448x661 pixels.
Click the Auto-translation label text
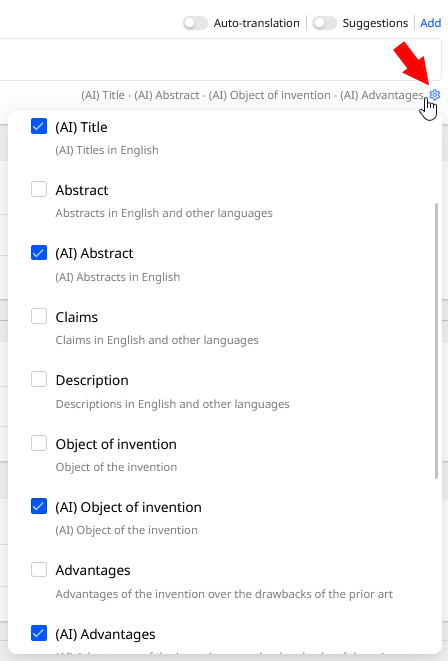256,23
